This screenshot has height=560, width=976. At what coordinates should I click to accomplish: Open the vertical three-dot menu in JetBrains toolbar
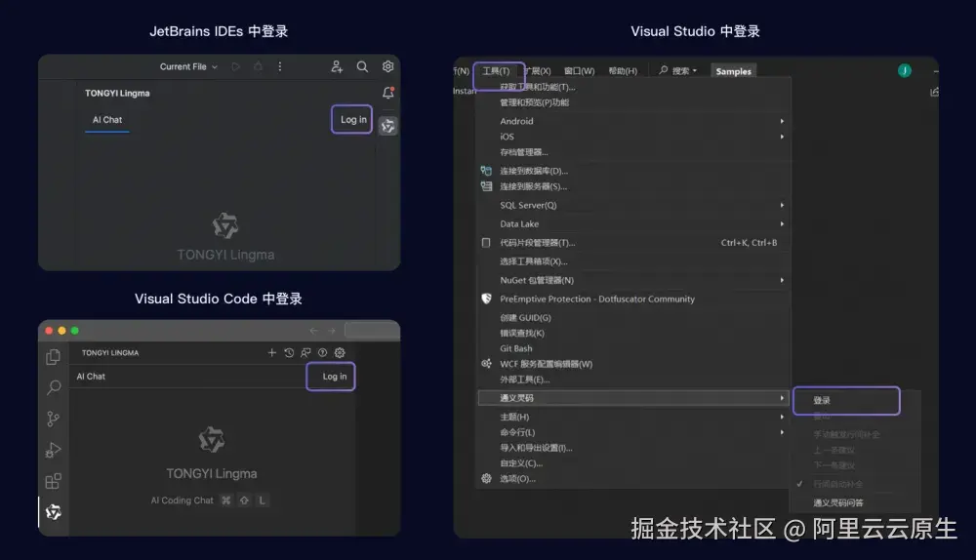[x=280, y=66]
